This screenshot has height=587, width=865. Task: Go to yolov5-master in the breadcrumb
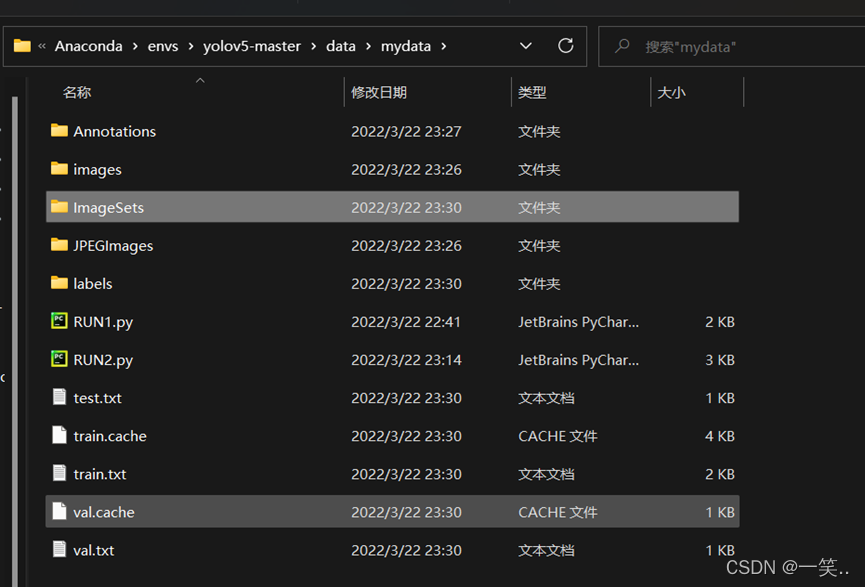[x=252, y=46]
